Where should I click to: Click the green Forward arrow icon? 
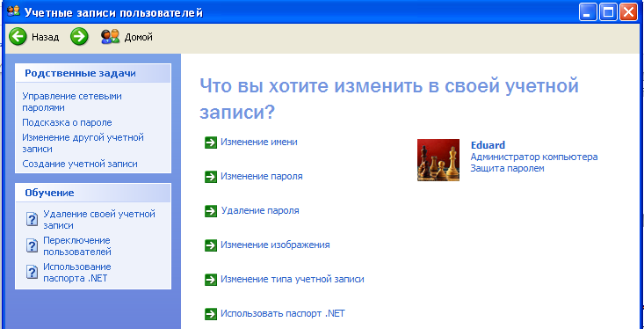coord(79,37)
